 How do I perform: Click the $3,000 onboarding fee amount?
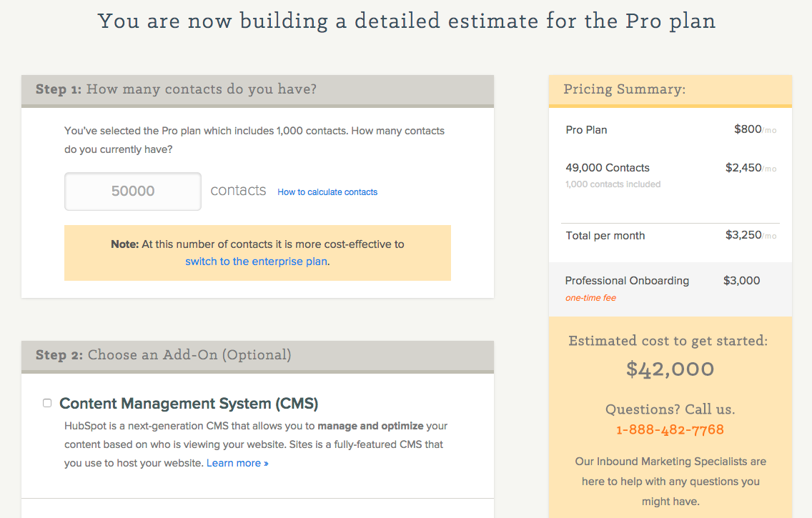click(741, 281)
